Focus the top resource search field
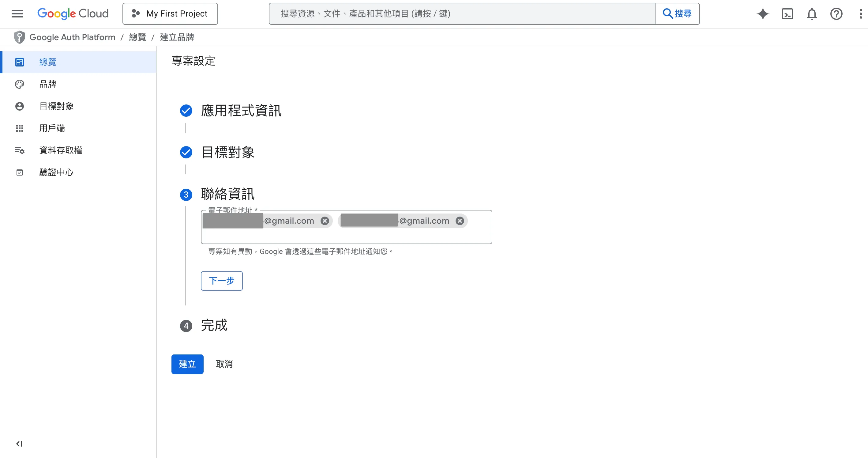The width and height of the screenshot is (868, 458). pyautogui.click(x=462, y=14)
